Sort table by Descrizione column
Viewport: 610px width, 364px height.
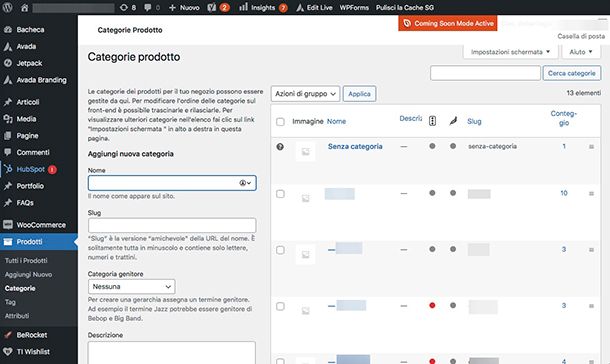tap(411, 118)
